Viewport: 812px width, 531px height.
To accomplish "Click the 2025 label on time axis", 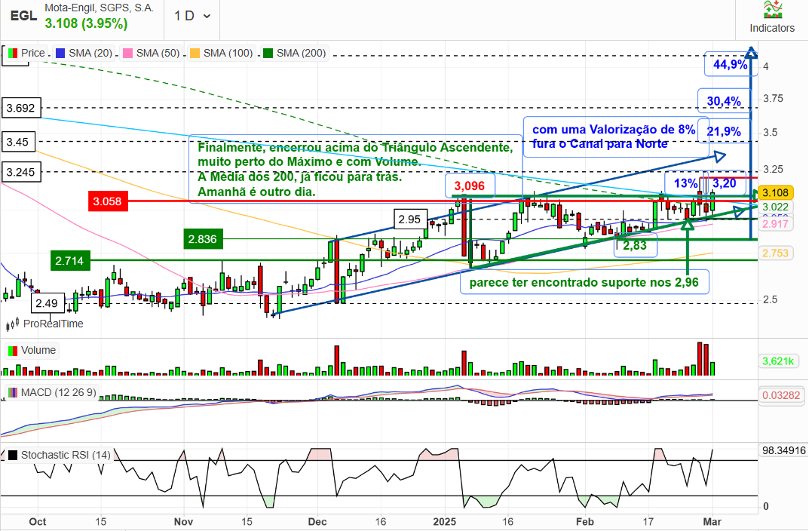I will coord(444,522).
